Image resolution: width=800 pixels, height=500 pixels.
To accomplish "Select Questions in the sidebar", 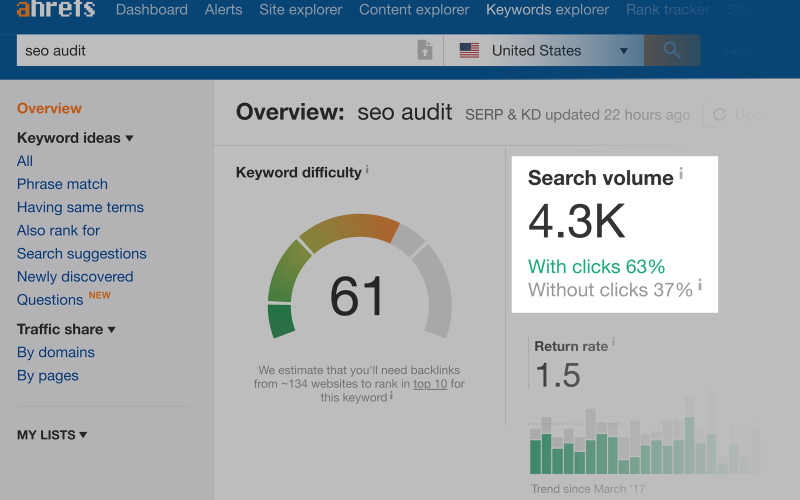I will (50, 300).
